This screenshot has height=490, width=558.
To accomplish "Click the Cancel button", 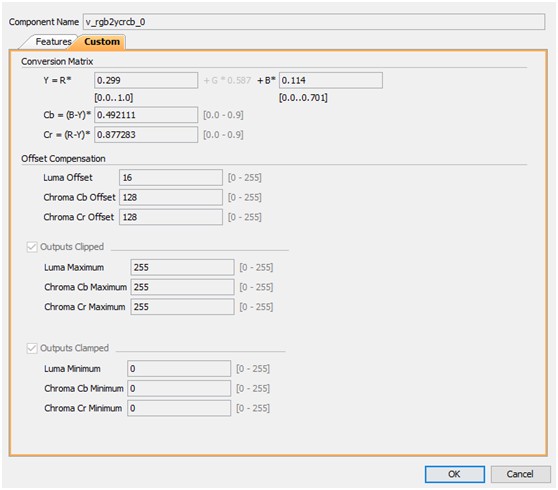I will 520,474.
